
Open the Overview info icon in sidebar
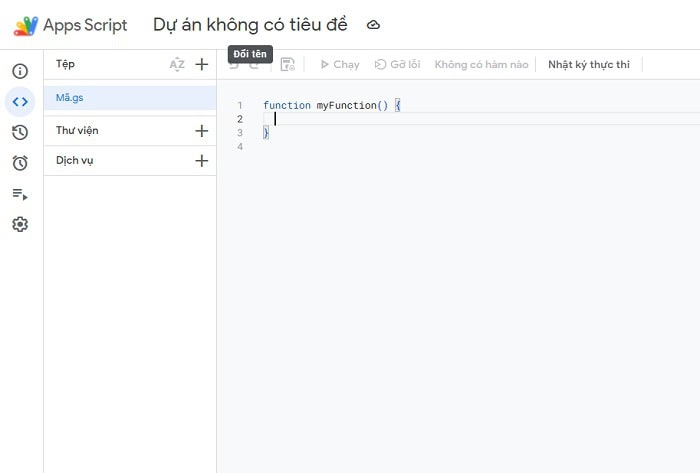20,71
